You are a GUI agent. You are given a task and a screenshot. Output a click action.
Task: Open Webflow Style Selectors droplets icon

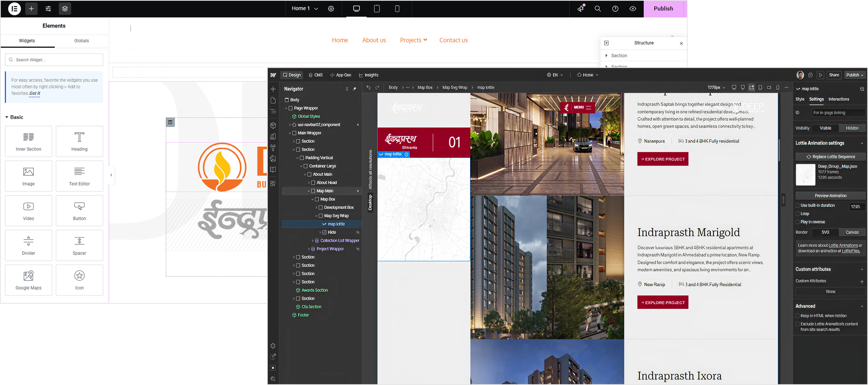coord(273,148)
